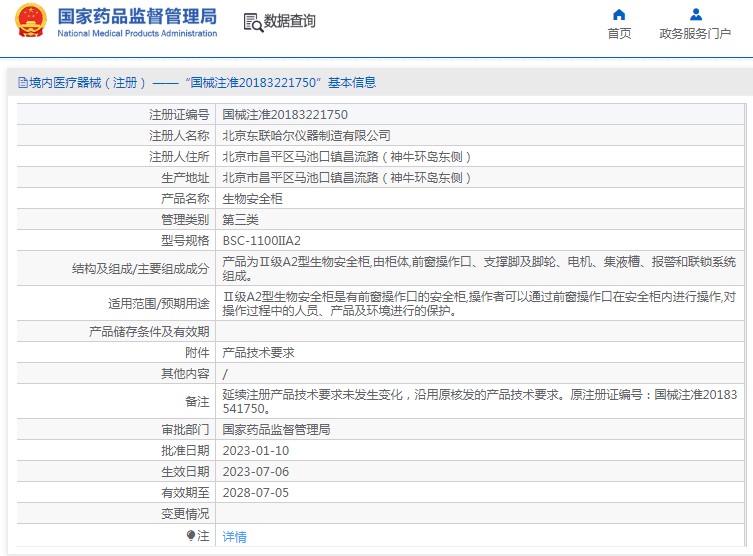Go to 首页 via its text label
Viewport: 753px width, 556px height.
(x=619, y=33)
